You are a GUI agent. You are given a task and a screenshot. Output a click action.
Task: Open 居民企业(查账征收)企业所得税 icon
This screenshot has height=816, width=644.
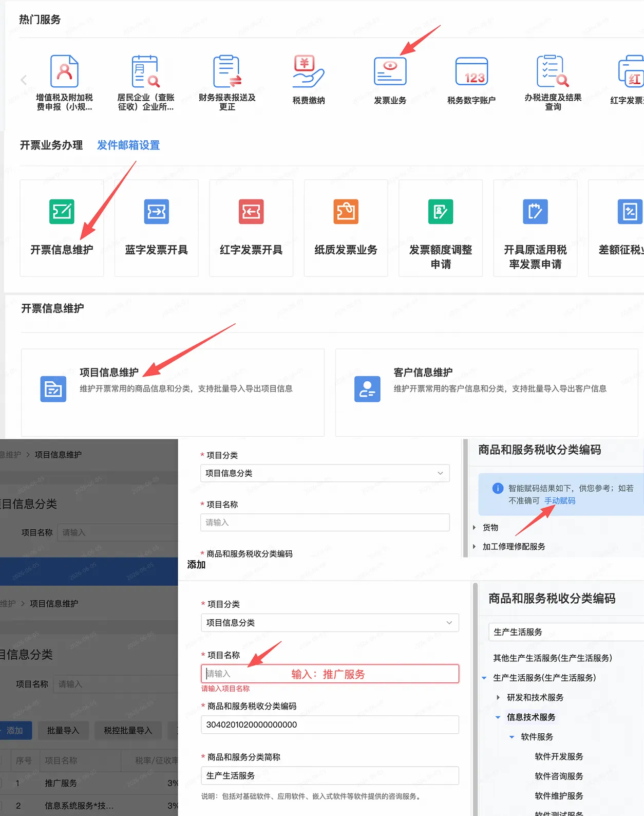[x=145, y=71]
